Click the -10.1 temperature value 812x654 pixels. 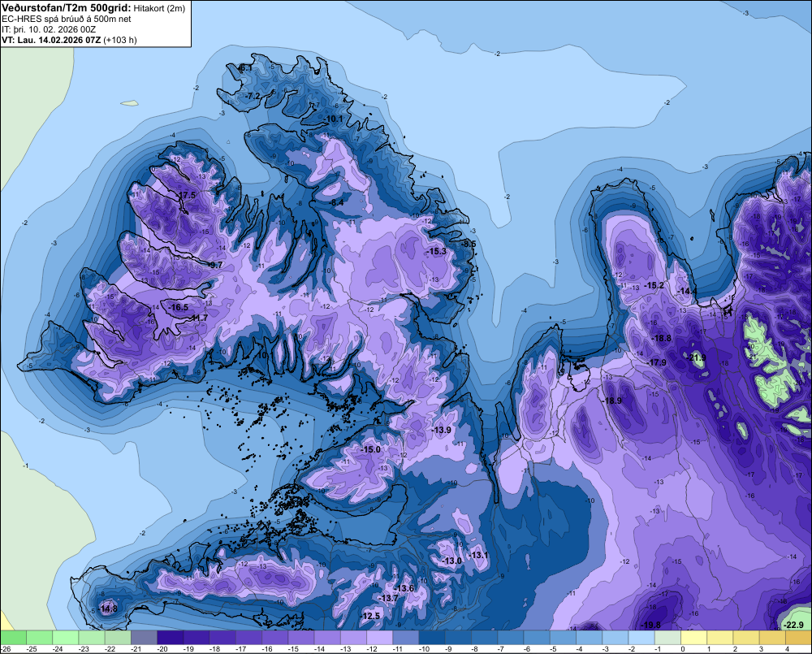[x=333, y=119]
